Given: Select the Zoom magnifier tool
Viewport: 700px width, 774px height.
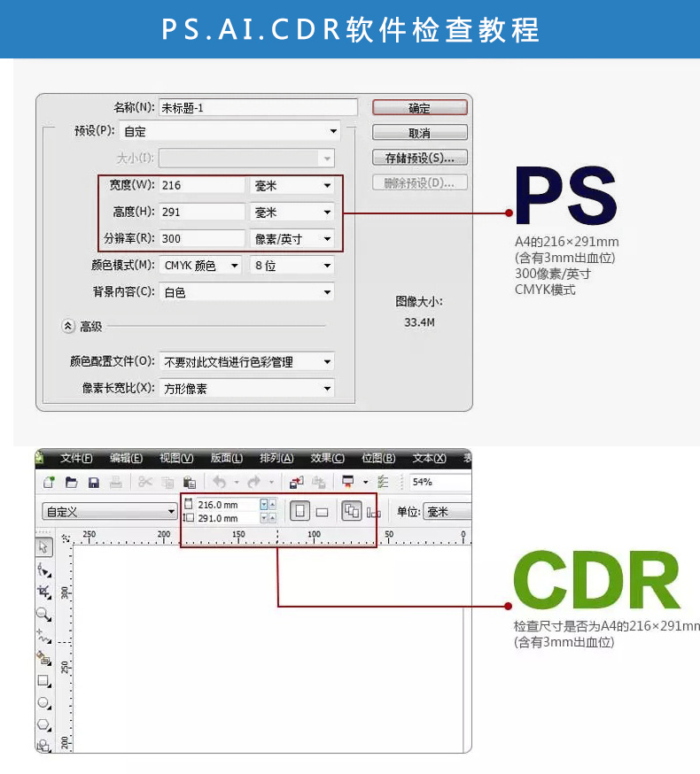Looking at the screenshot, I should coord(44,614).
